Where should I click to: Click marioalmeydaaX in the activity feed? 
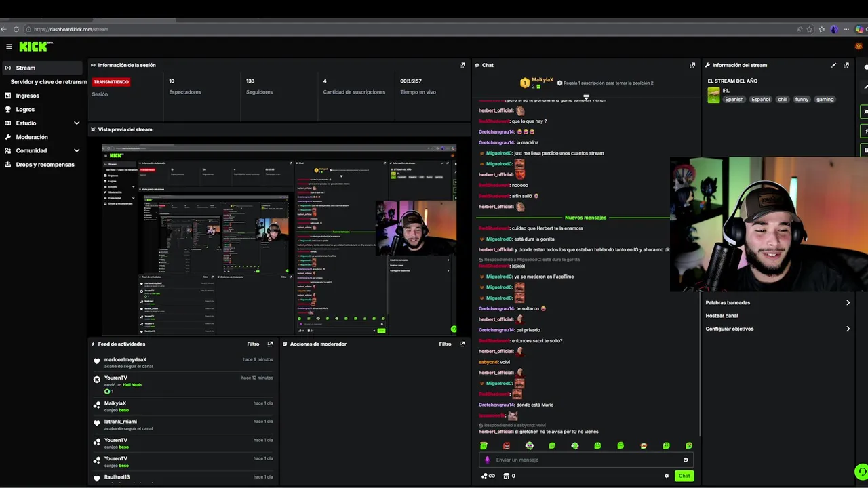tap(125, 359)
